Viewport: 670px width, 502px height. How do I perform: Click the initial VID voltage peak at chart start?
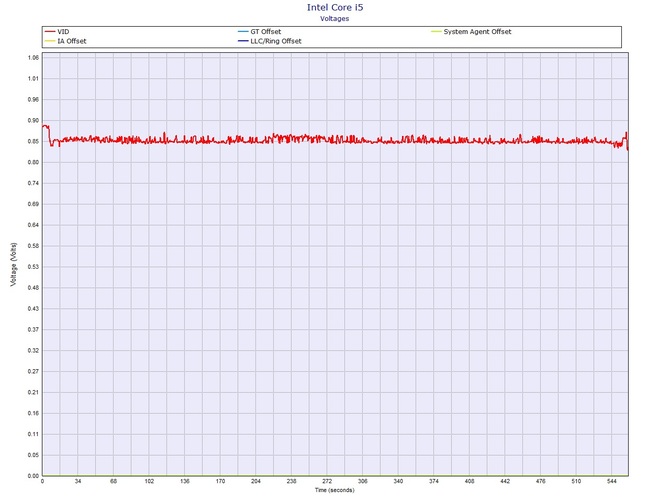click(45, 126)
